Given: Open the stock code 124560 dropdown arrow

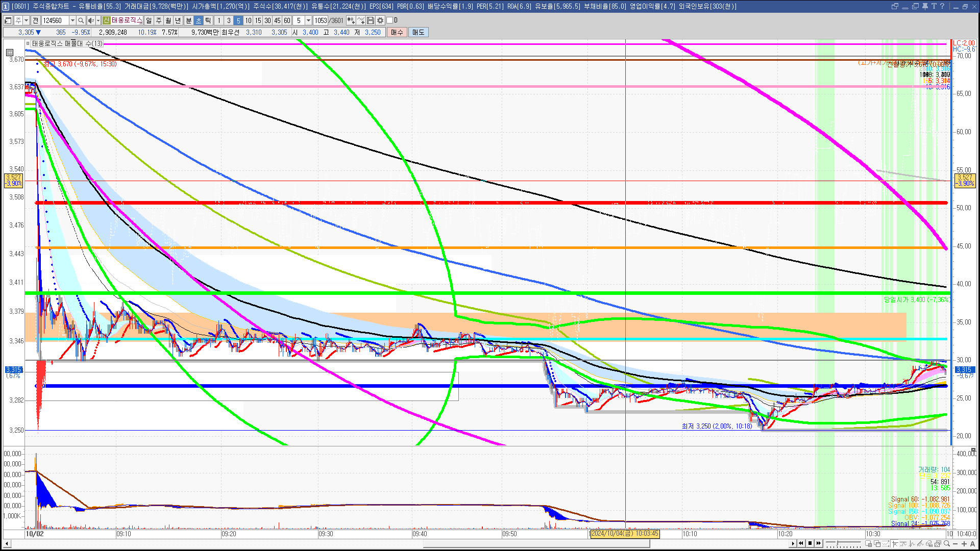Looking at the screenshot, I should click(72, 20).
